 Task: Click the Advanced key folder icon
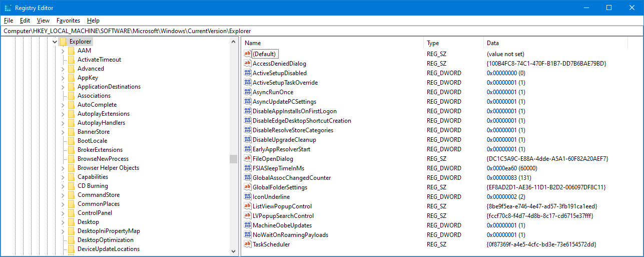[x=71, y=69]
